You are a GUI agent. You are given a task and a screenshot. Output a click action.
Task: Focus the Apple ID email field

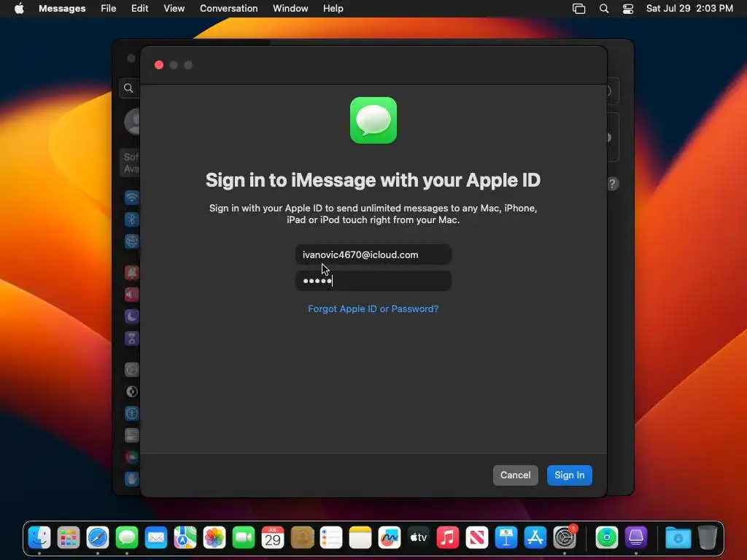(x=373, y=254)
